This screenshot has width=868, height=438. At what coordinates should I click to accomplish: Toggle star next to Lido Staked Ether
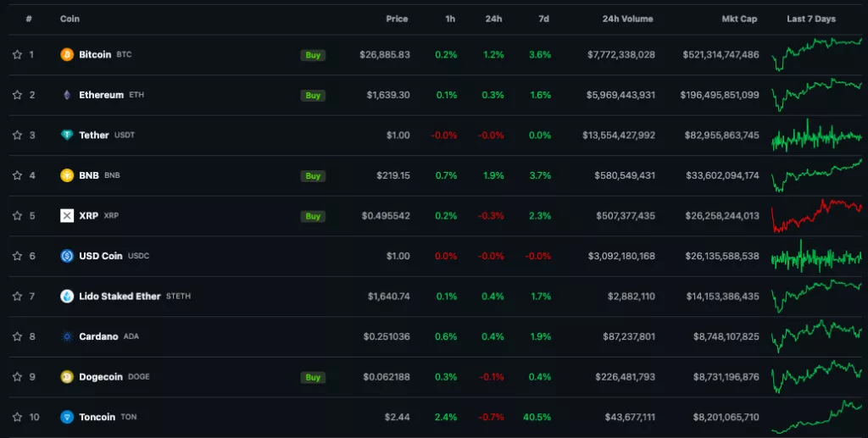17,297
